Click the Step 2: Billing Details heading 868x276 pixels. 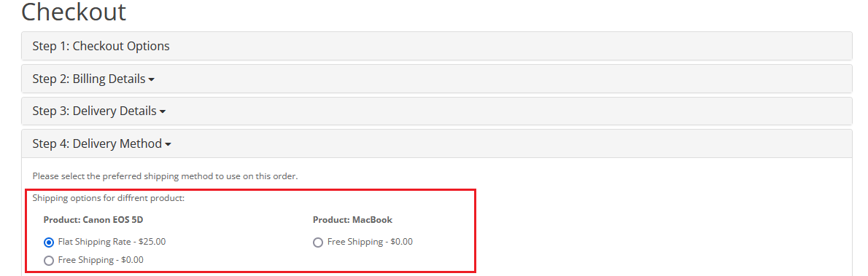(x=88, y=79)
